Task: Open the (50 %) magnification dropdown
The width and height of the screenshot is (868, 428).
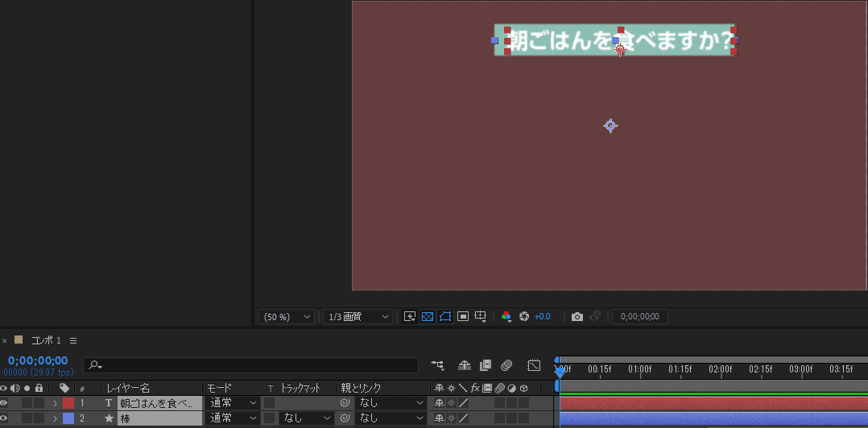Action: pyautogui.click(x=286, y=317)
